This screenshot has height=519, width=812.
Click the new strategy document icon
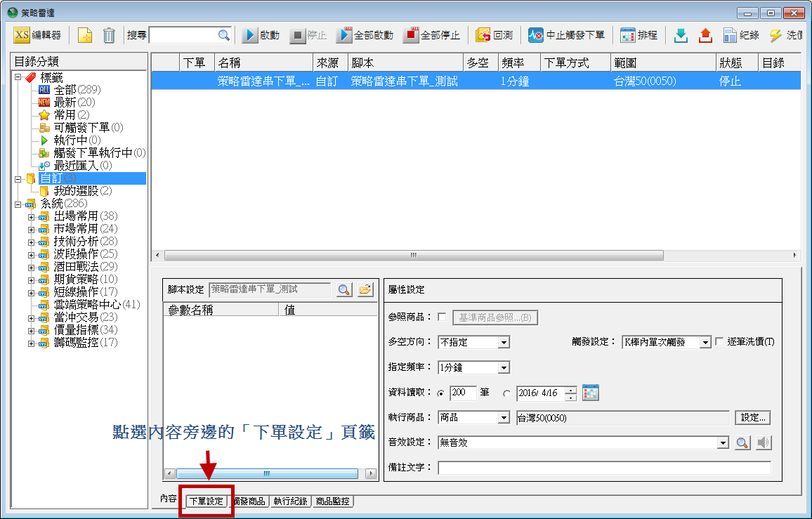point(85,35)
